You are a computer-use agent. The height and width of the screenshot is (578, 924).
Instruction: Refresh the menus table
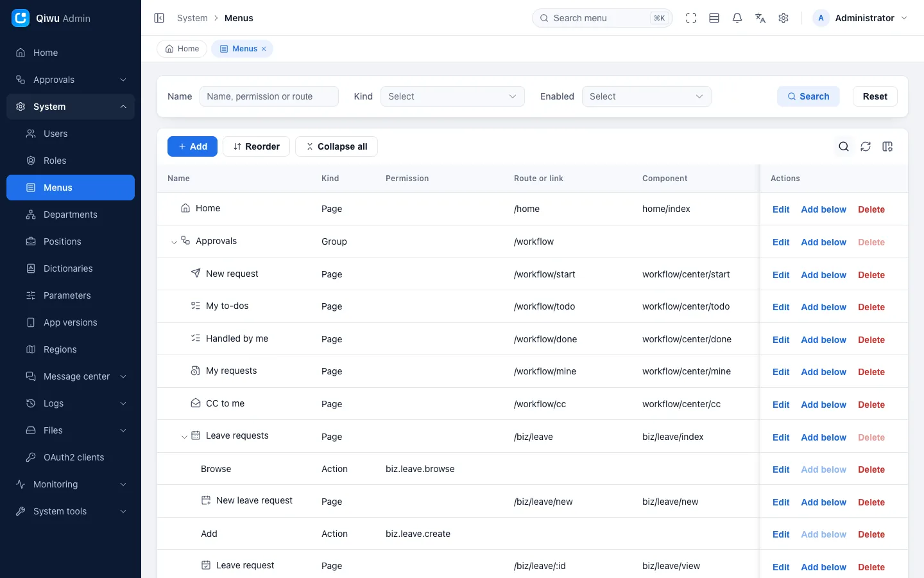click(866, 146)
